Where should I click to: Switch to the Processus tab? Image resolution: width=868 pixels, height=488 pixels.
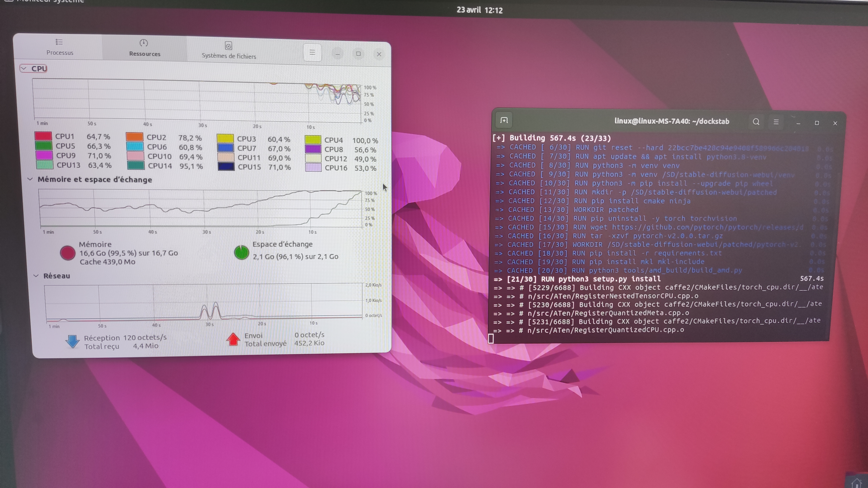click(x=59, y=47)
